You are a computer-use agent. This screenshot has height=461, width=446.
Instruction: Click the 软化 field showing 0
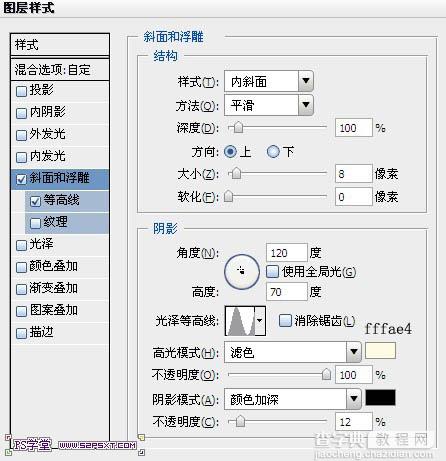pos(354,196)
